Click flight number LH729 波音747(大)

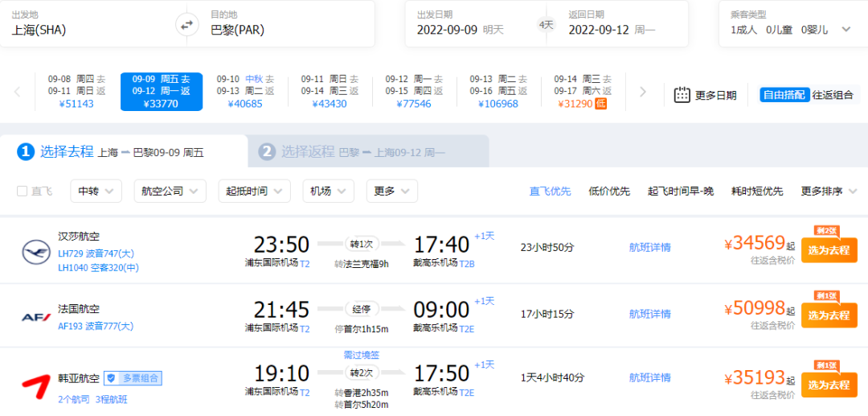96,253
